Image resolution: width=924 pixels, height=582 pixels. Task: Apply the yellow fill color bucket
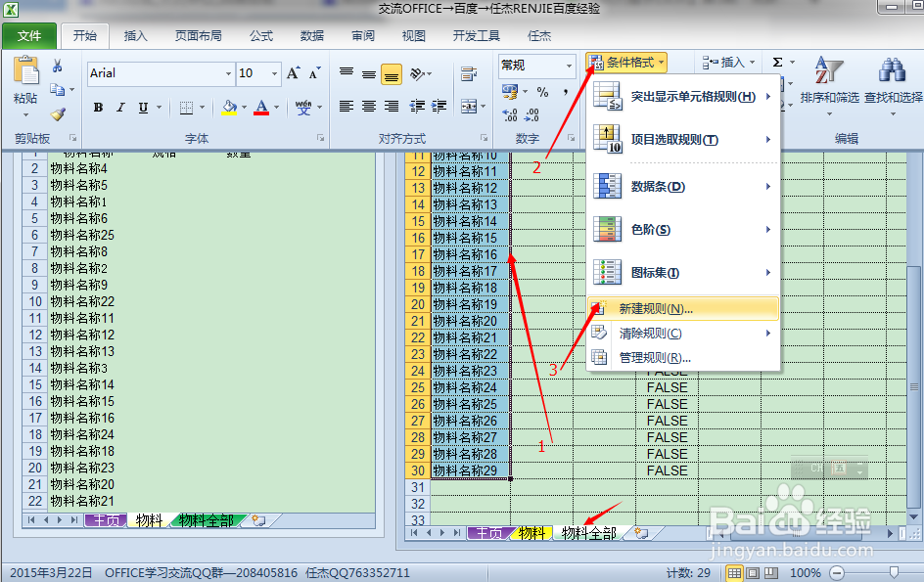229,108
